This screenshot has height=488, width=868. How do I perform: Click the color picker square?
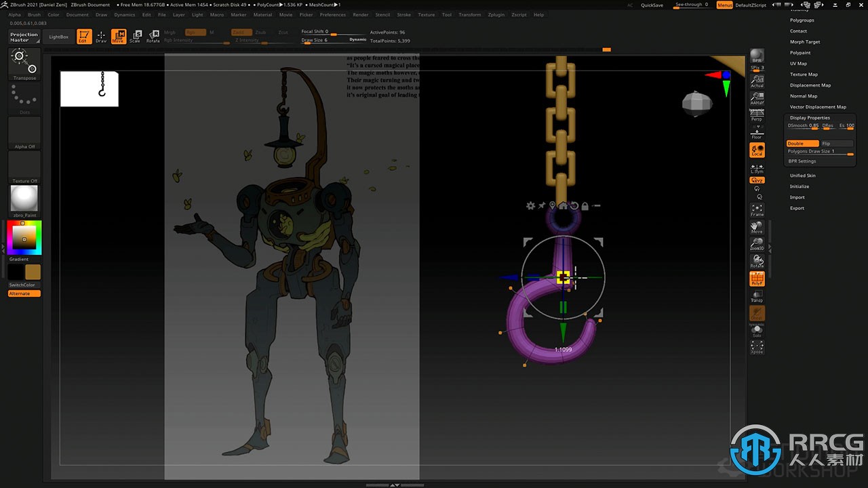(24, 237)
